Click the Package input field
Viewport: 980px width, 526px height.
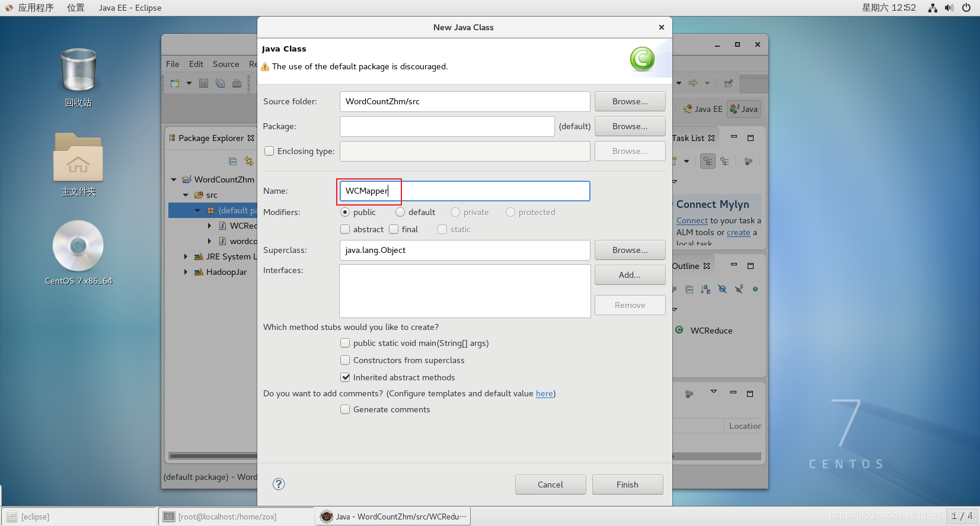(x=447, y=126)
